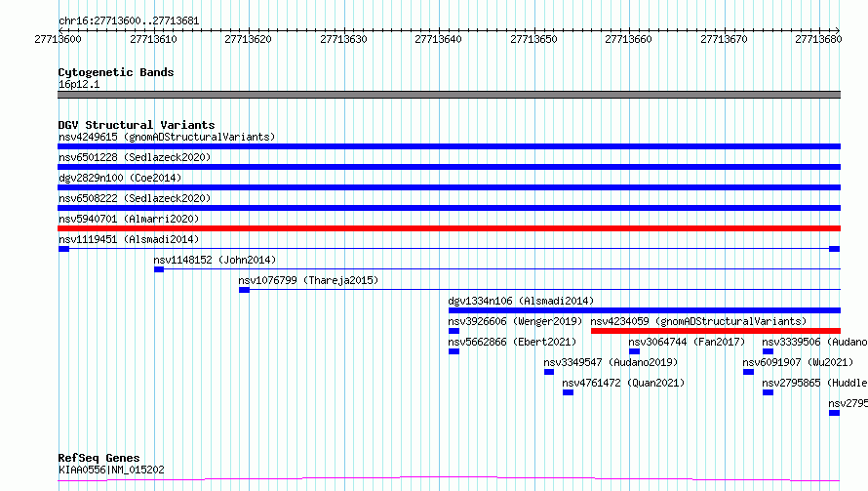Click the red nsv5940701 variant bar
The image size is (868, 491).
[x=449, y=228]
